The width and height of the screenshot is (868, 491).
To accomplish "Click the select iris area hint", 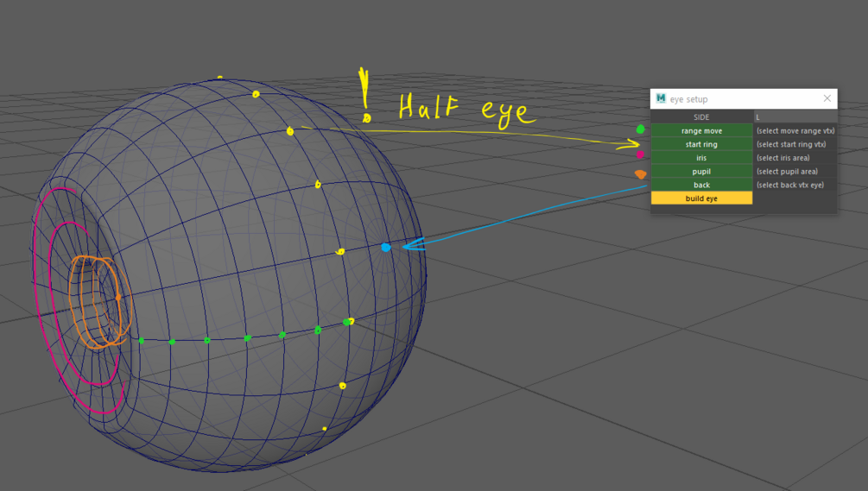I will pos(782,158).
